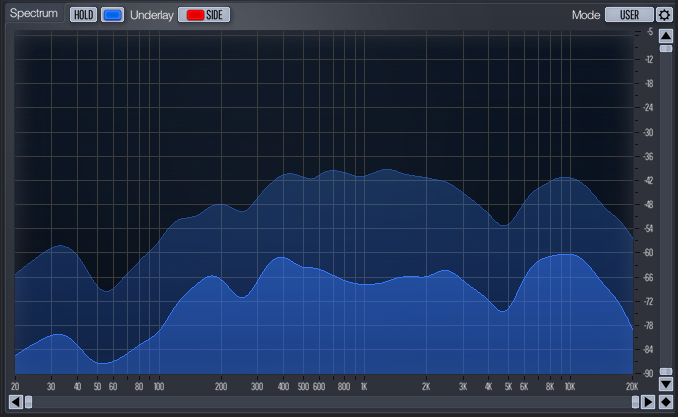Select the blue spectrum color swatch
Viewport: 678px width, 417px height.
tap(112, 15)
